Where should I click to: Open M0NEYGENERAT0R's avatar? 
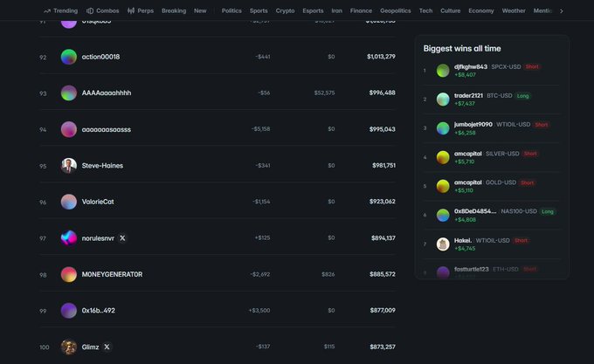click(69, 274)
